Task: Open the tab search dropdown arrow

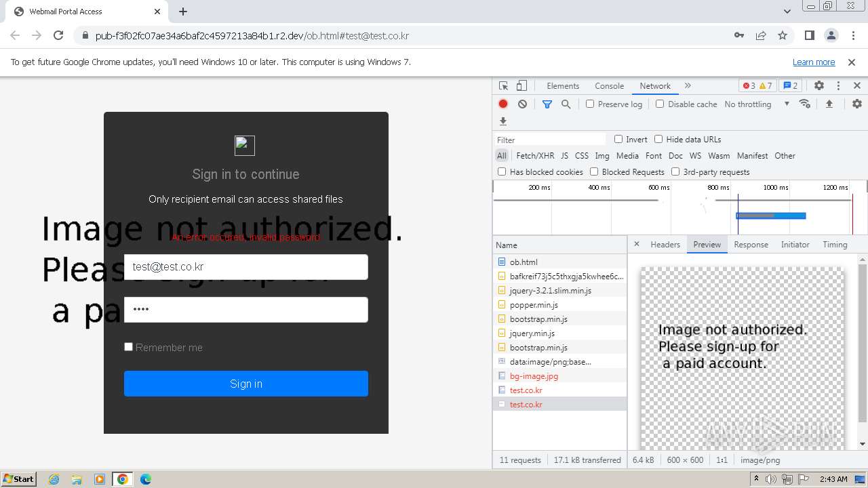Action: (x=787, y=12)
